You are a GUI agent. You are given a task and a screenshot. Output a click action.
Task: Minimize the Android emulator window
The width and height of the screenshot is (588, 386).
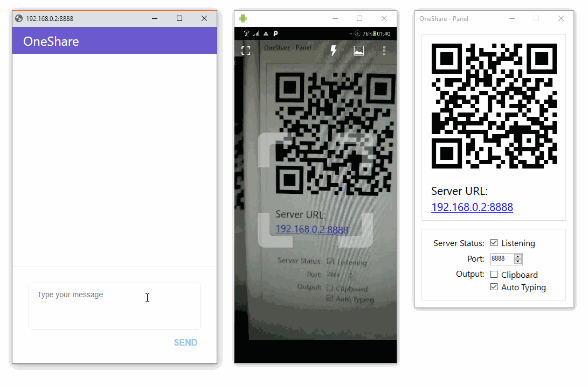[335, 18]
